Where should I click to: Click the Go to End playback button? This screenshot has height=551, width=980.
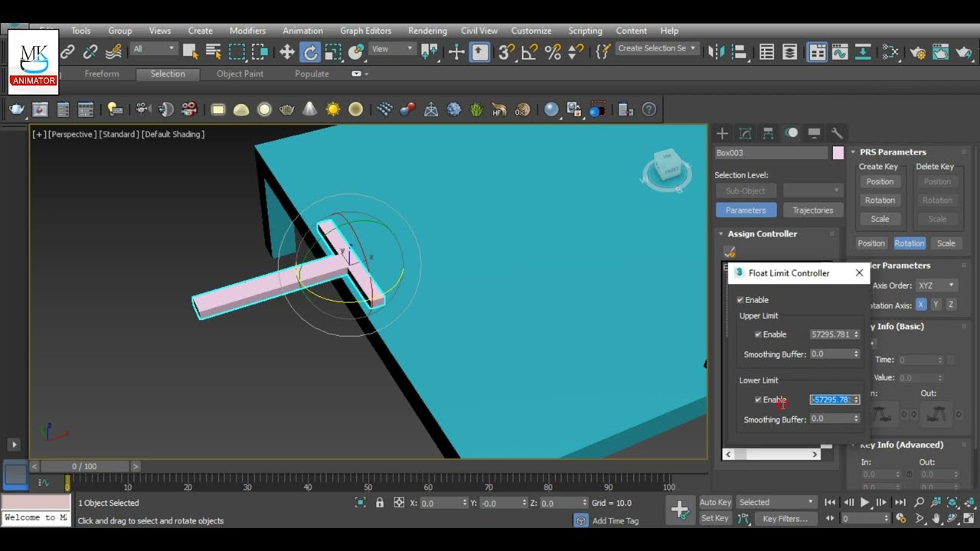[900, 502]
